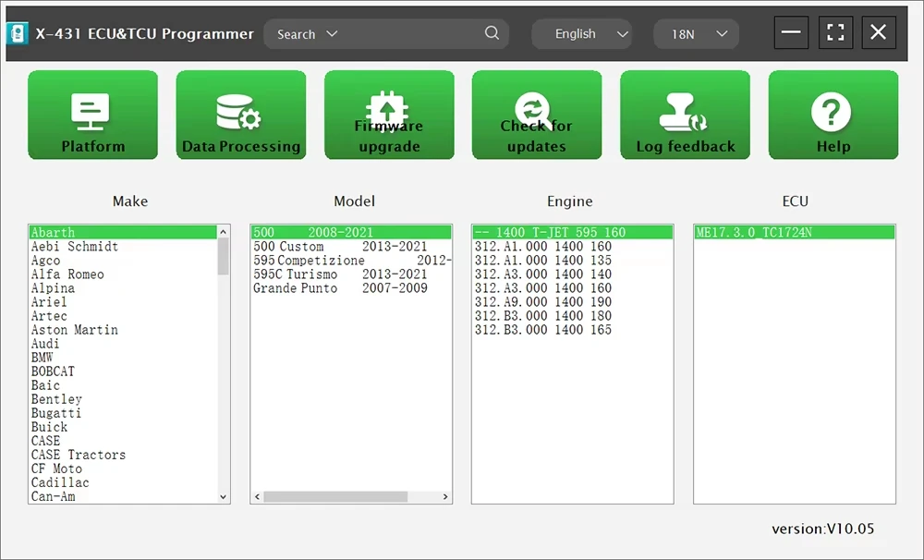
Task: Select Alfa Romeo in Make list
Action: click(67, 274)
